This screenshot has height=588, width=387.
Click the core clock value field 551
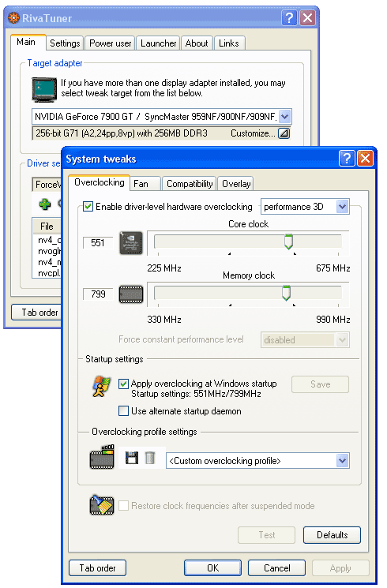point(98,242)
